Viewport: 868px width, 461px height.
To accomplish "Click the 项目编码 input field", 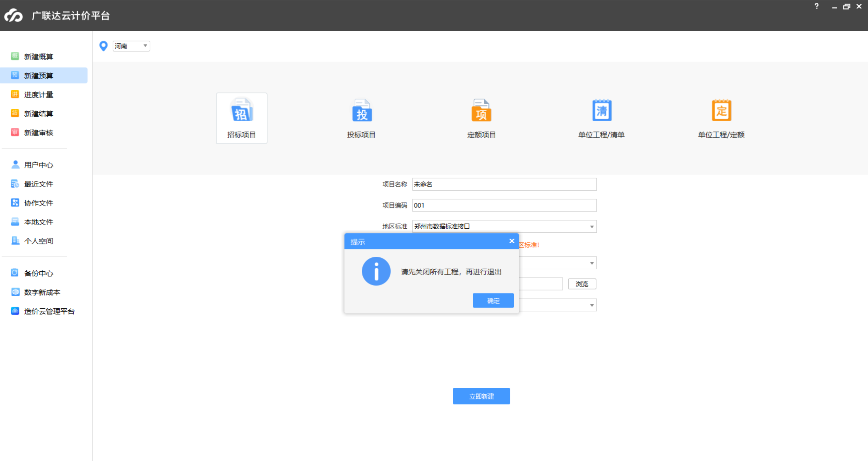I will pyautogui.click(x=504, y=205).
